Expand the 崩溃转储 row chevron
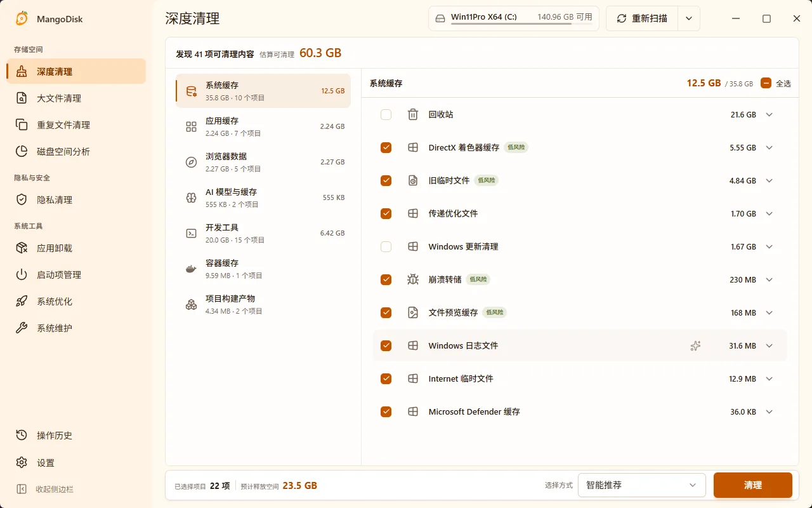 pos(769,280)
